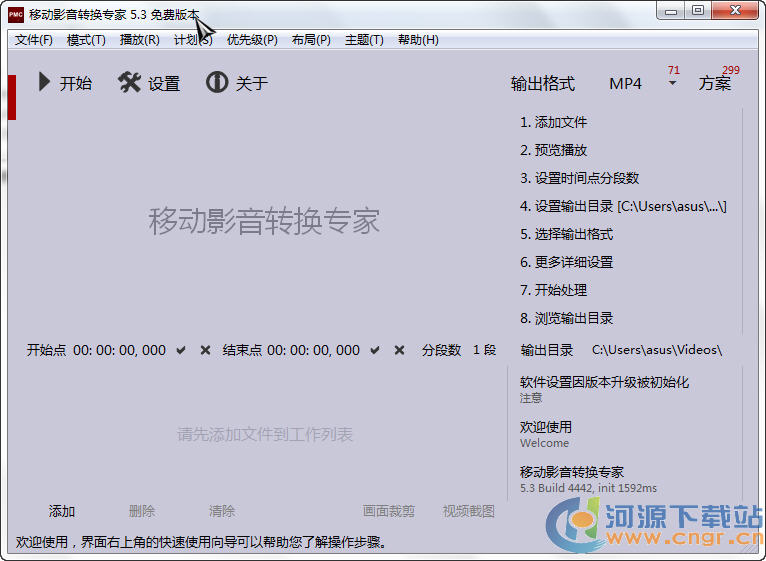The height and width of the screenshot is (561, 766).
Task: Click step 3. 设置时间点分段数
Action: (x=579, y=178)
